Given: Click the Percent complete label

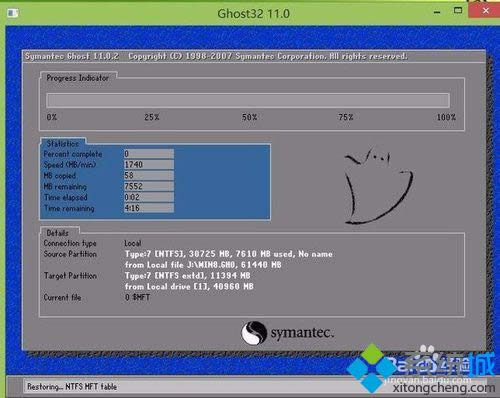Looking at the screenshot, I should [x=73, y=154].
